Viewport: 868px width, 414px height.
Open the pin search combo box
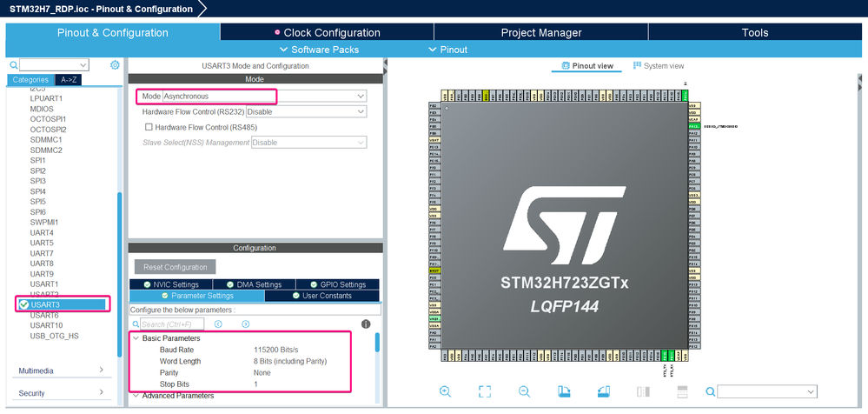tap(767, 392)
